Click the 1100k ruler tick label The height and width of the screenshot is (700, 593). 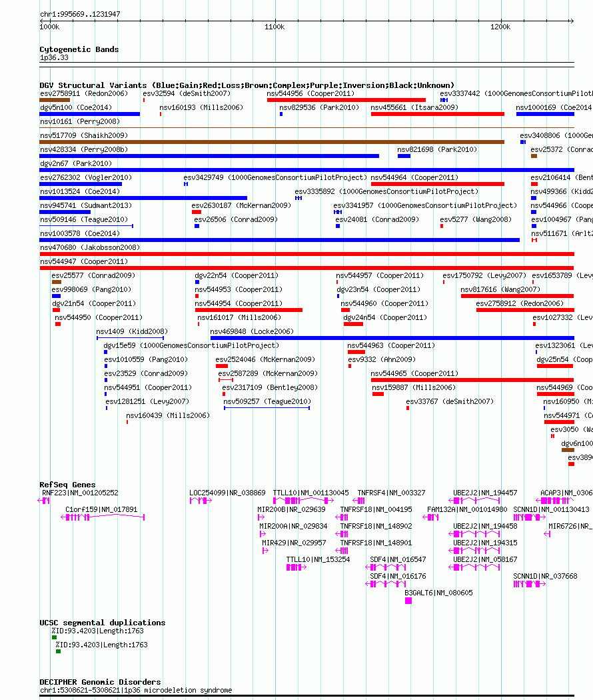(275, 27)
